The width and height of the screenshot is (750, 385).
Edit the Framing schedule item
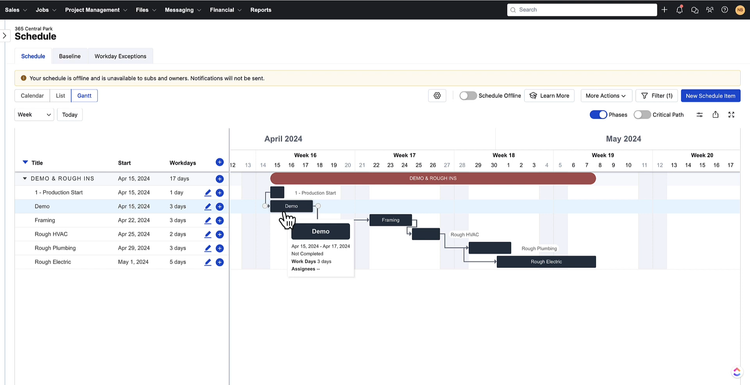[x=208, y=220]
